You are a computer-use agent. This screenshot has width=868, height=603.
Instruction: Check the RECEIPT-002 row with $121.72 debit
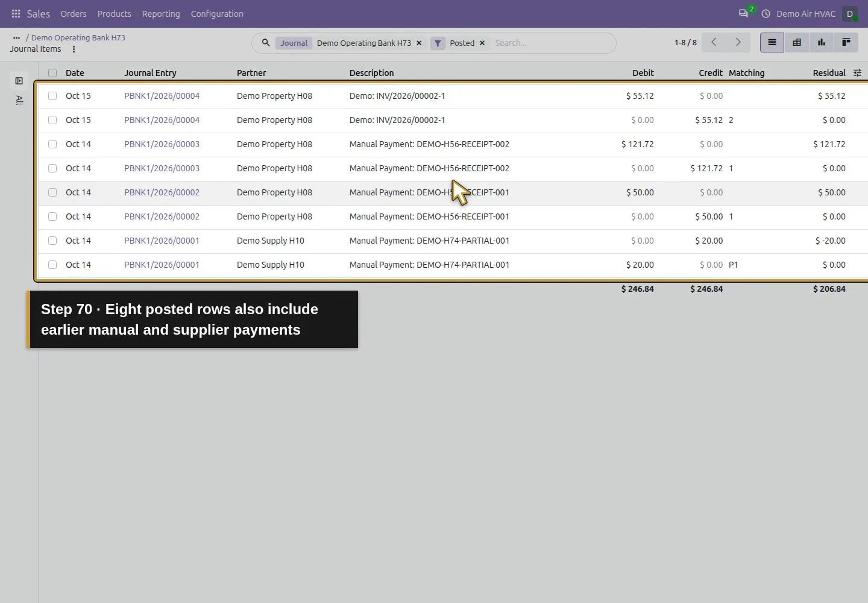(52, 144)
